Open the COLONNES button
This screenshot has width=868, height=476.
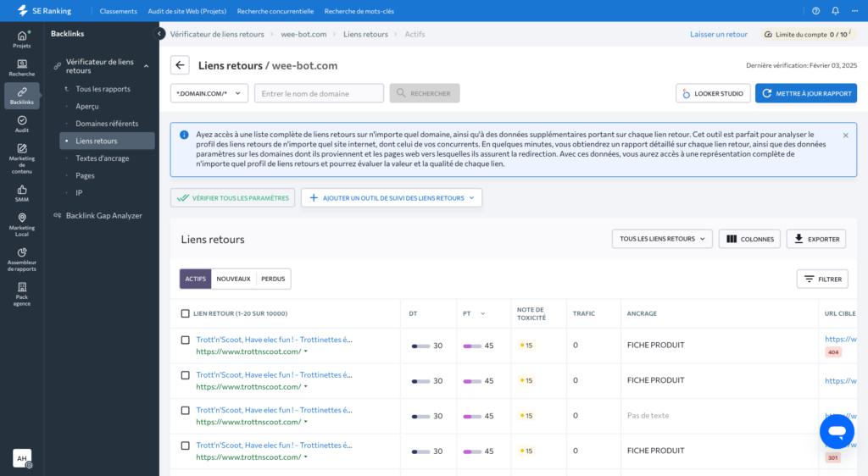click(x=749, y=239)
